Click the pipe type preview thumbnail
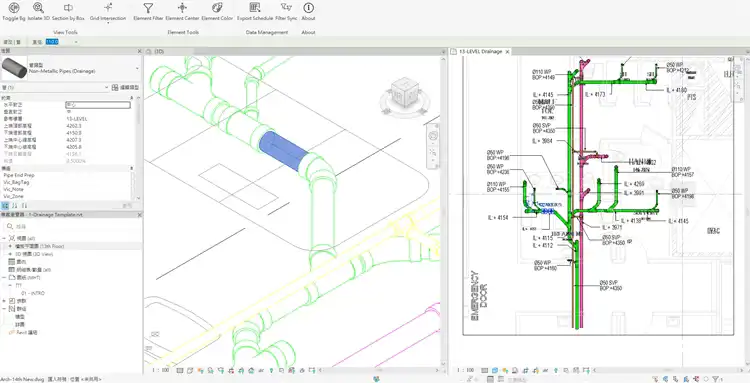Screen dimensions: 750x383 point(14,68)
